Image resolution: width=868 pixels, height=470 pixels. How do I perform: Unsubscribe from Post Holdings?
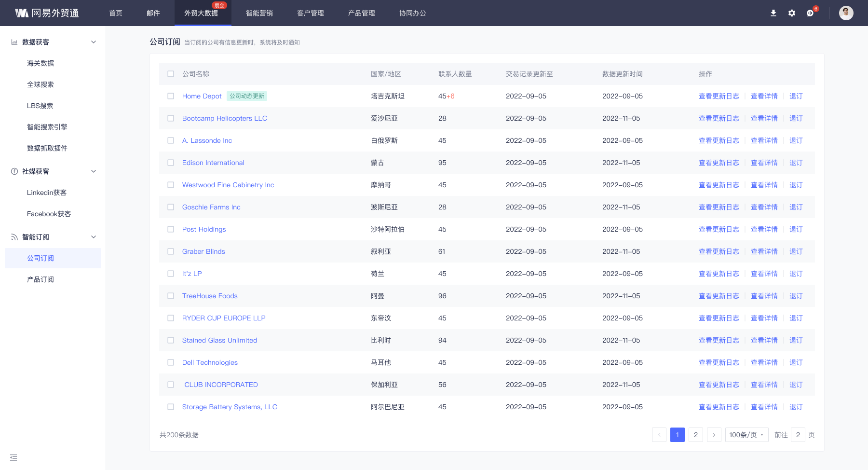796,229
